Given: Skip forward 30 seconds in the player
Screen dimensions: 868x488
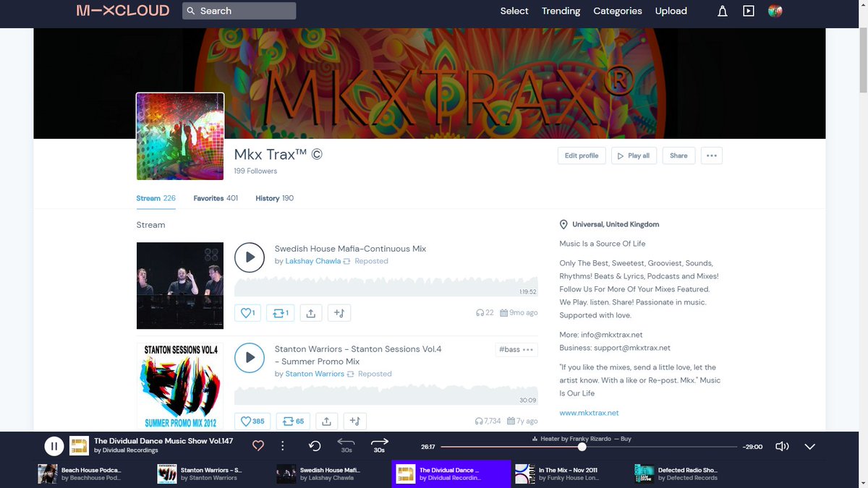Looking at the screenshot, I should pos(378,444).
